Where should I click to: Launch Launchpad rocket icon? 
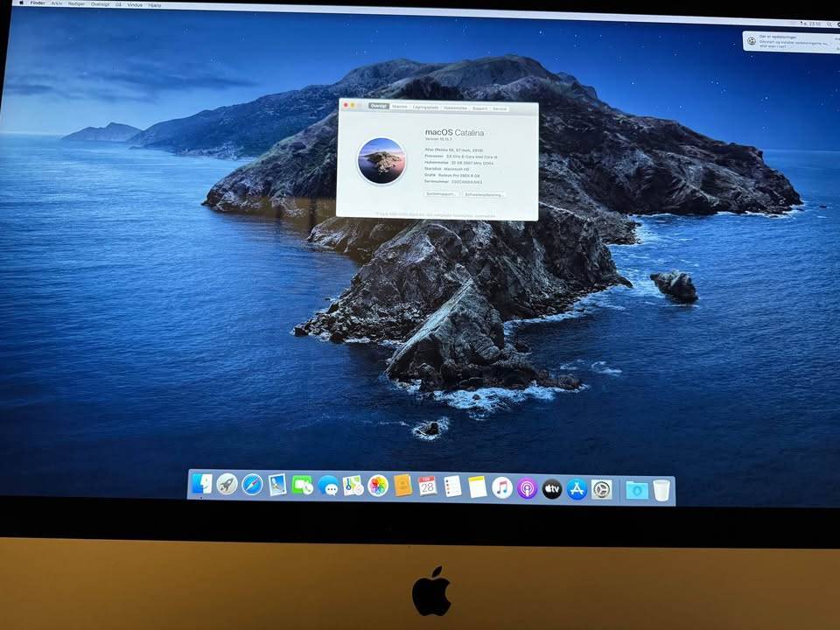point(227,484)
